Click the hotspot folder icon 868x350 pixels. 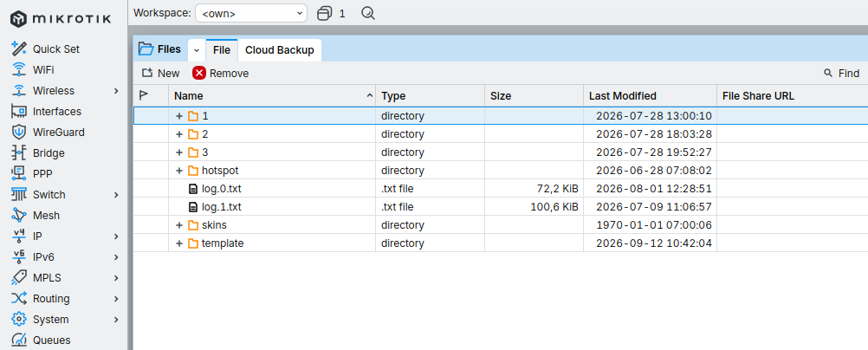click(192, 171)
